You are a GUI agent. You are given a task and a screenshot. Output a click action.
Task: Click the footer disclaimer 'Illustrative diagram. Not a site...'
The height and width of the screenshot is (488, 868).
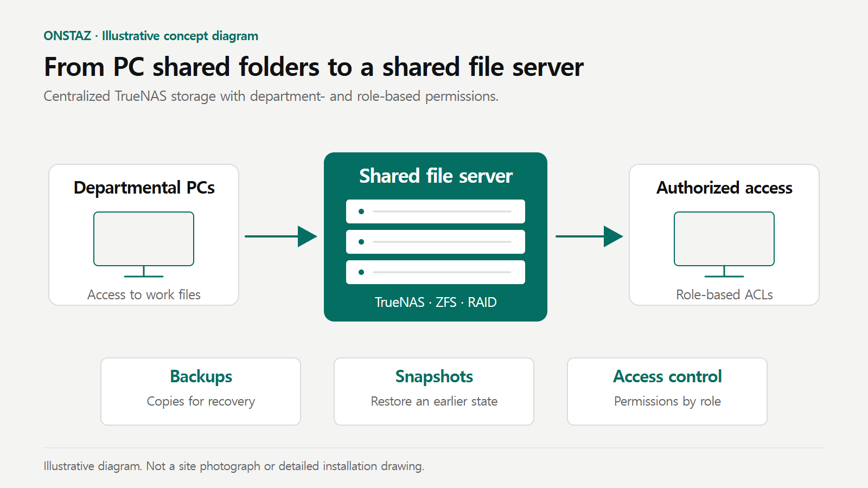pos(234,466)
